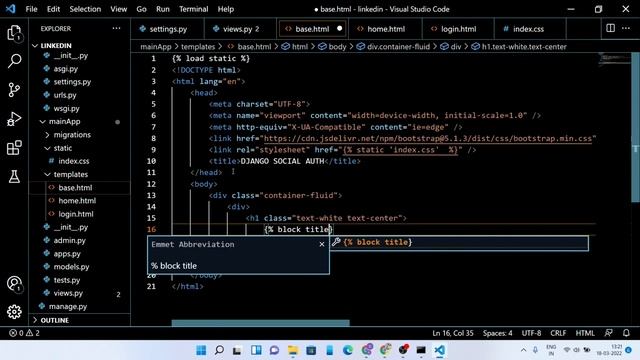Image resolution: width=640 pixels, height=360 pixels.
Task: Accept the {% block title} Emmet suggestion
Action: pyautogui.click(x=459, y=242)
